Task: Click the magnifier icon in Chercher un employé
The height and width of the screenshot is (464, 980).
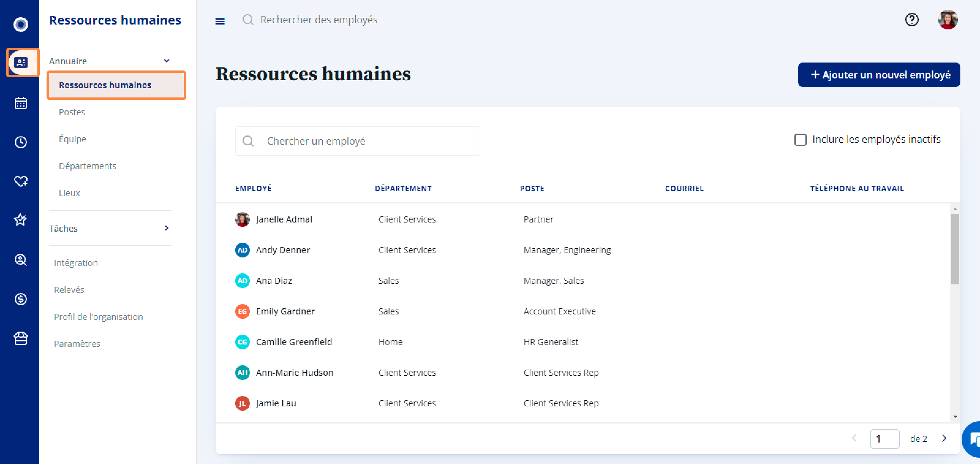Action: pos(248,141)
